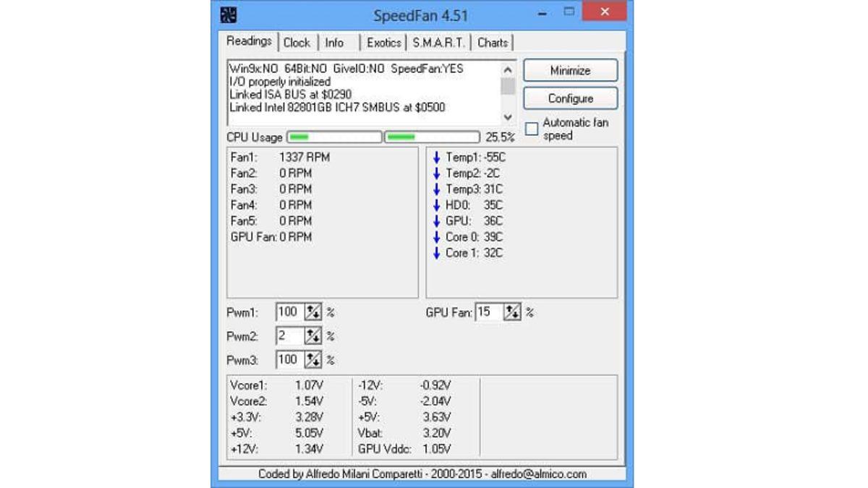Switch to the S.M.A.R.T. tab
This screenshot has width=868, height=488.
coord(439,43)
